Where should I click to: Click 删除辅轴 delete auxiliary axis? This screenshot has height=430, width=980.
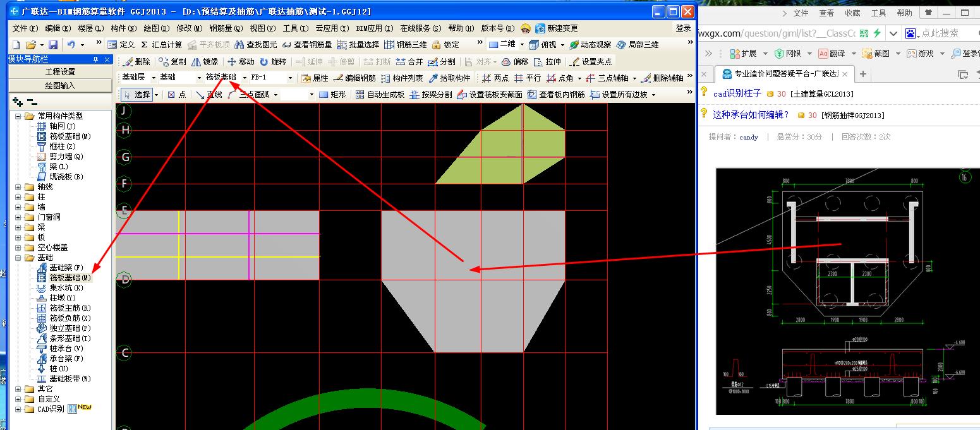(662, 78)
